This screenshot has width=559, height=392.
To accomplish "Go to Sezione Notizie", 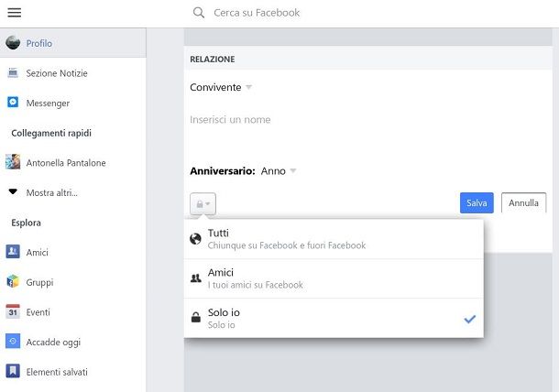I will coord(57,73).
